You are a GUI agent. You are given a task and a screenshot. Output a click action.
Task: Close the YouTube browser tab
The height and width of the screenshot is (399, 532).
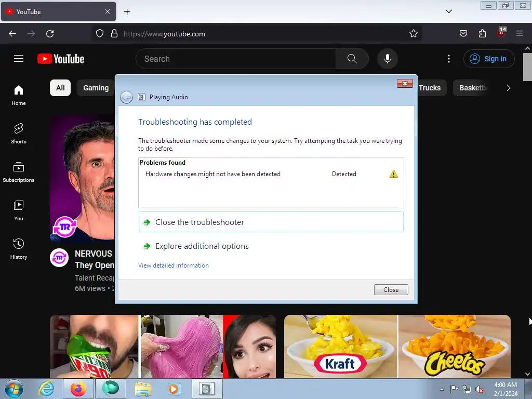coord(108,11)
